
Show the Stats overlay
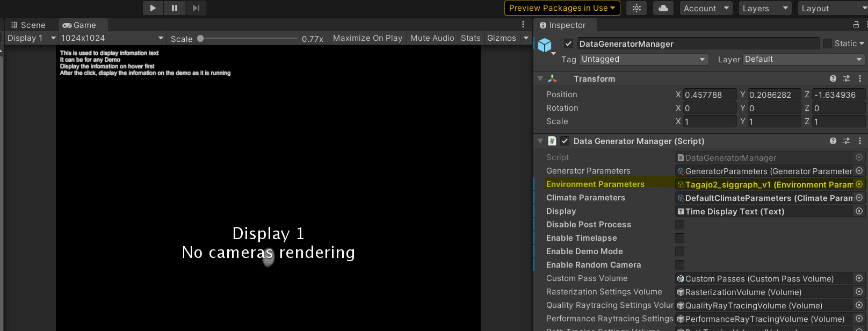(471, 38)
